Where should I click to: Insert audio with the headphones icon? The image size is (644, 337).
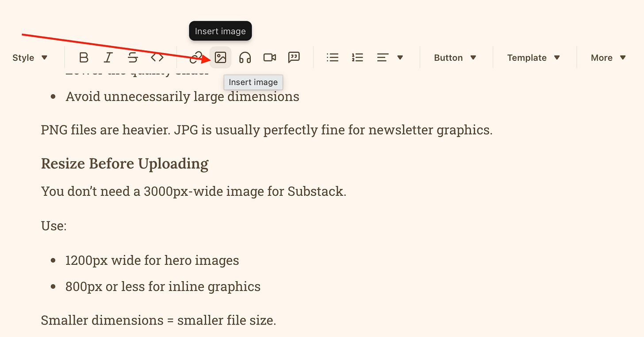click(x=245, y=58)
